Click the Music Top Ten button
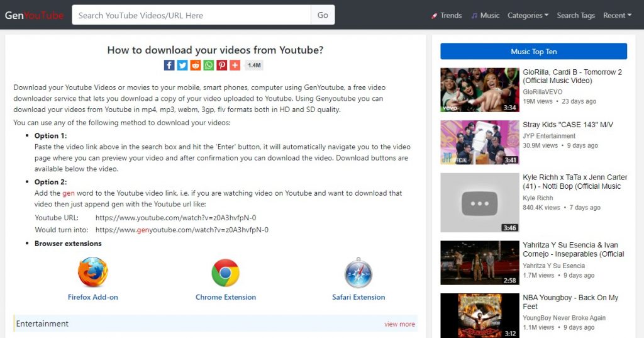The width and height of the screenshot is (644, 338). pos(533,52)
